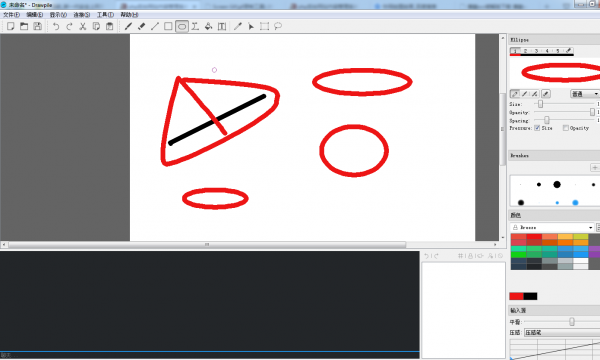Open the 帮助(H) menu

pyautogui.click(x=129, y=15)
